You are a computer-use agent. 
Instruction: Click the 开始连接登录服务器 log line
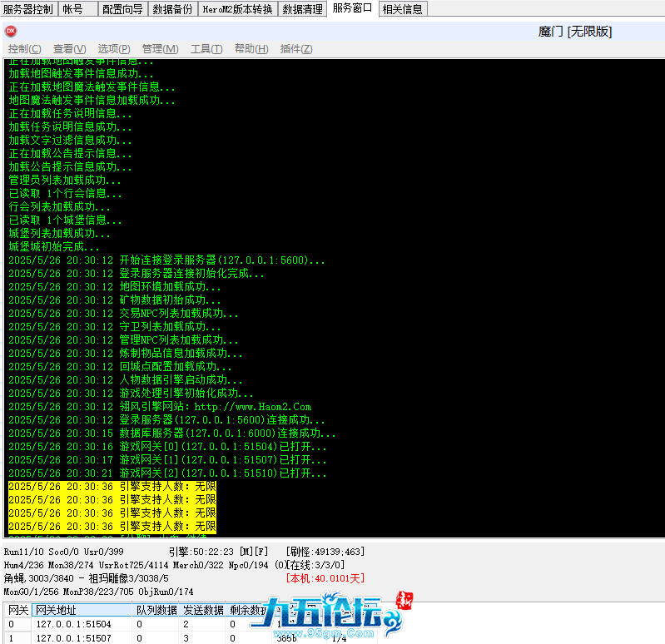click(166, 260)
